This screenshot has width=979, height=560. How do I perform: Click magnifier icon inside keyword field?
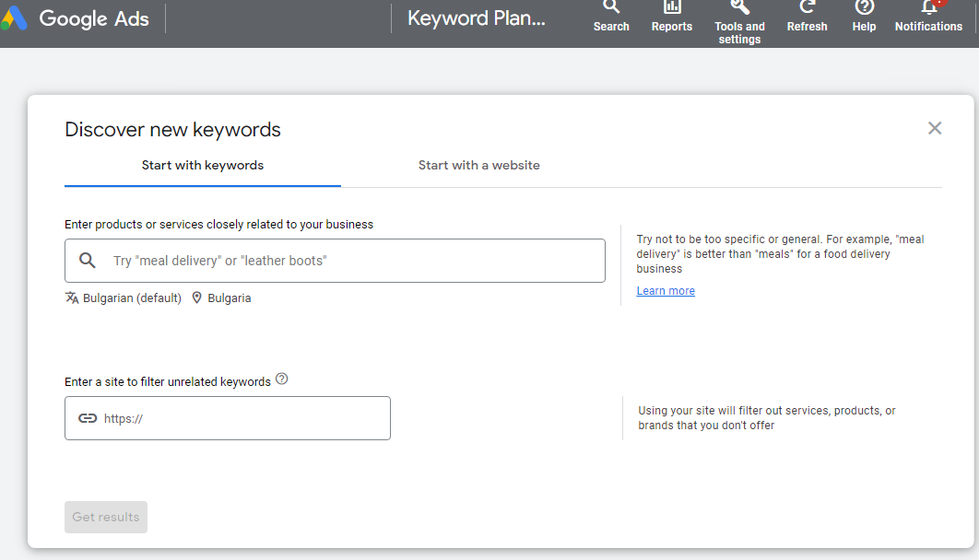point(88,261)
